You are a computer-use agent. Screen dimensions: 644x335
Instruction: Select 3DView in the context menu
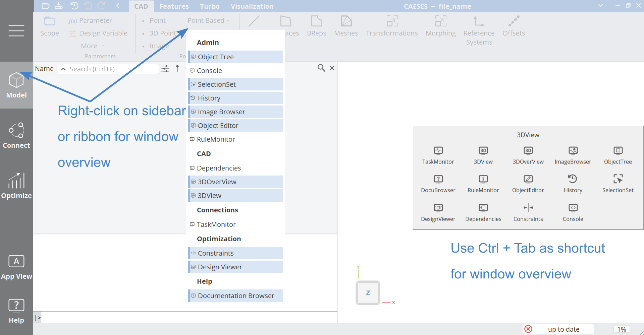235,196
